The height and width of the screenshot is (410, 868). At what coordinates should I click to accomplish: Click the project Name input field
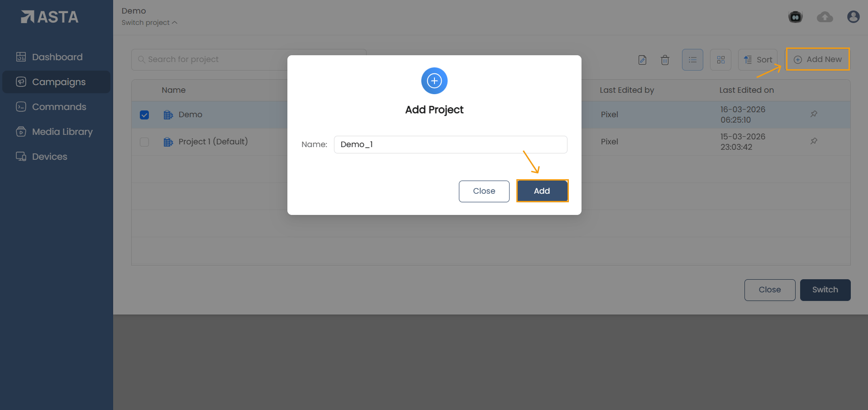[450, 144]
